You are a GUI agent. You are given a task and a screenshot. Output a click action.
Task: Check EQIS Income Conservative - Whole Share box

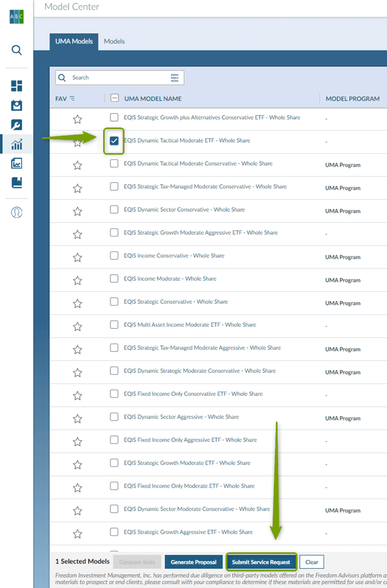[x=114, y=256]
